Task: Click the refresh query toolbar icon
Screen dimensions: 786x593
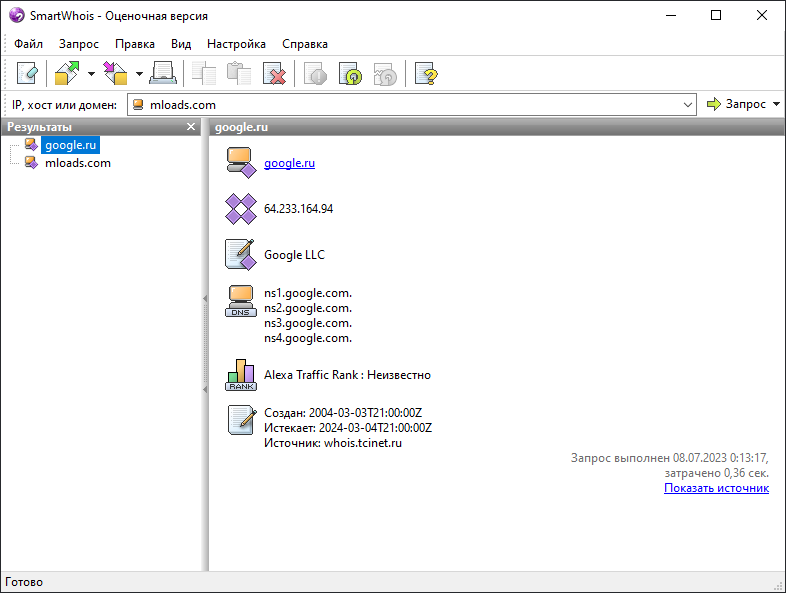Action: tap(350, 74)
